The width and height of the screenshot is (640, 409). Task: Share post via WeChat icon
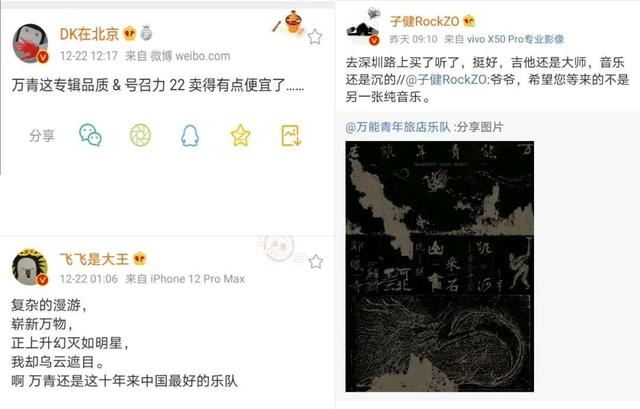pyautogui.click(x=90, y=135)
